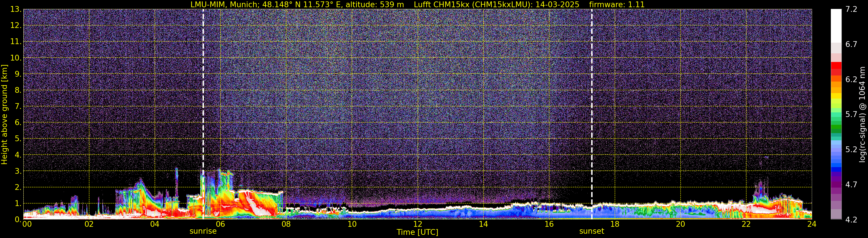
Task: Click the '24' time axis tick label
Action: (812, 224)
